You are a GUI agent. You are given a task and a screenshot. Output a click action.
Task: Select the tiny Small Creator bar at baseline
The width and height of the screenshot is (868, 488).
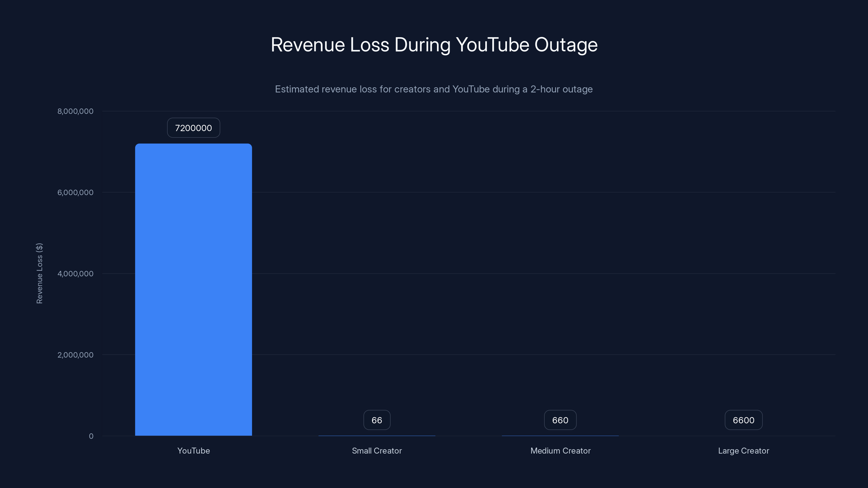(377, 435)
